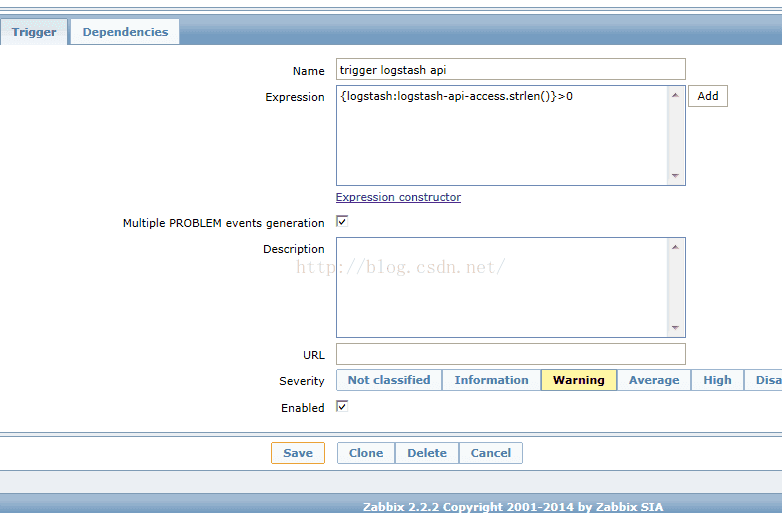The width and height of the screenshot is (782, 513).
Task: Click Expression scrollbar up arrow
Action: (675, 95)
